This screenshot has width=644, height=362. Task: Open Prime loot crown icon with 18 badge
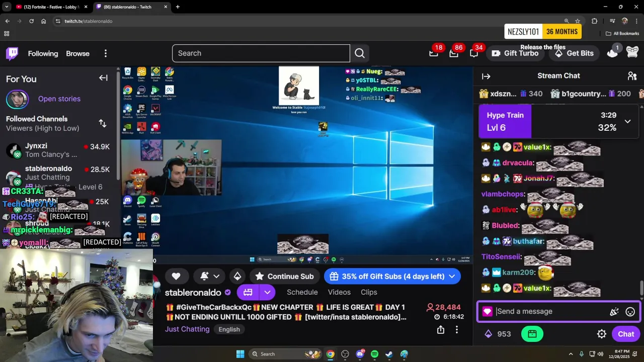click(434, 53)
